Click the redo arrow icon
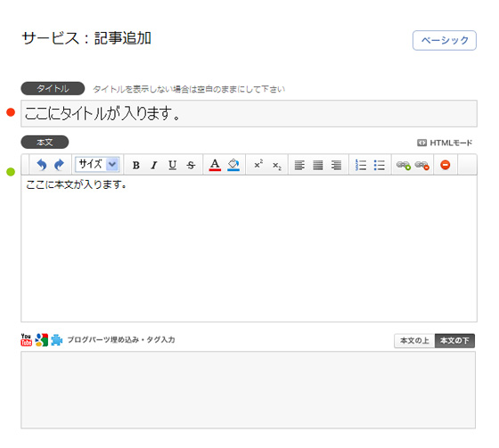This screenshot has height=448, width=499. pos(59,165)
